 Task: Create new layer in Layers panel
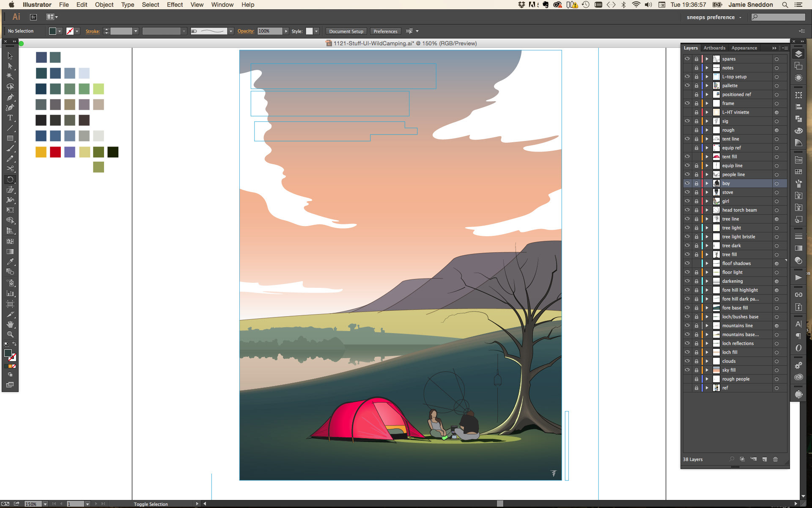[x=764, y=459]
